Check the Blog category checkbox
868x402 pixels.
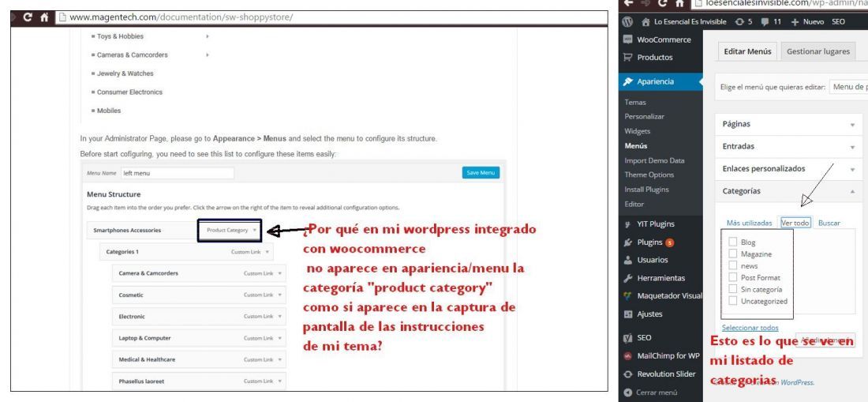coord(733,242)
